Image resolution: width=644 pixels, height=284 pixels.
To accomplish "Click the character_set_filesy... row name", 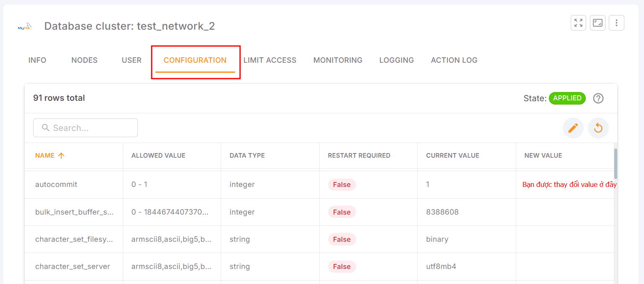I will coord(74,239).
